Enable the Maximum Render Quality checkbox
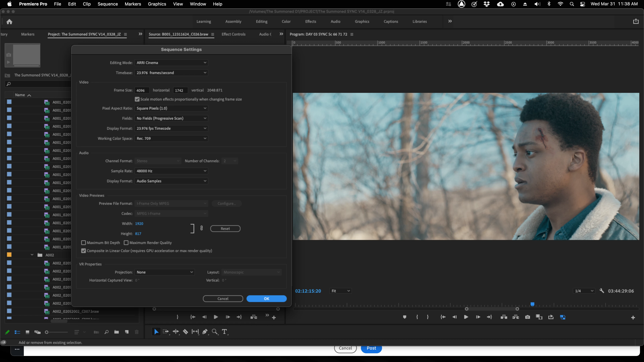 click(126, 243)
